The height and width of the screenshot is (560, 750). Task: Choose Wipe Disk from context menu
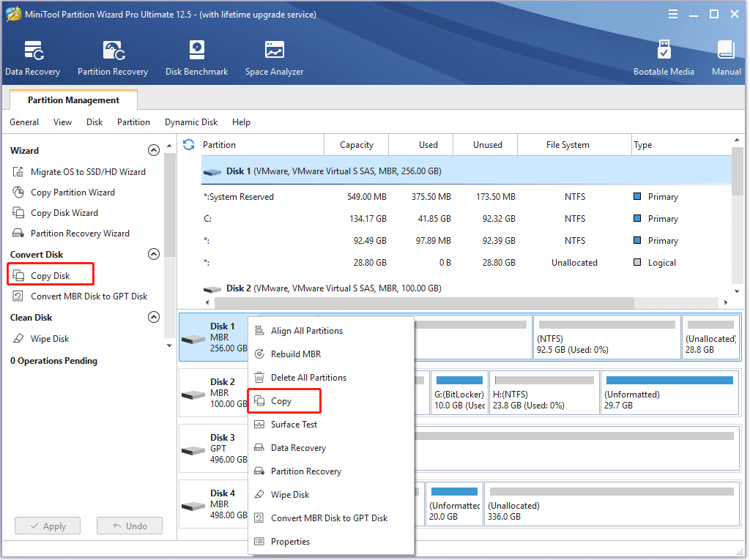331,494
